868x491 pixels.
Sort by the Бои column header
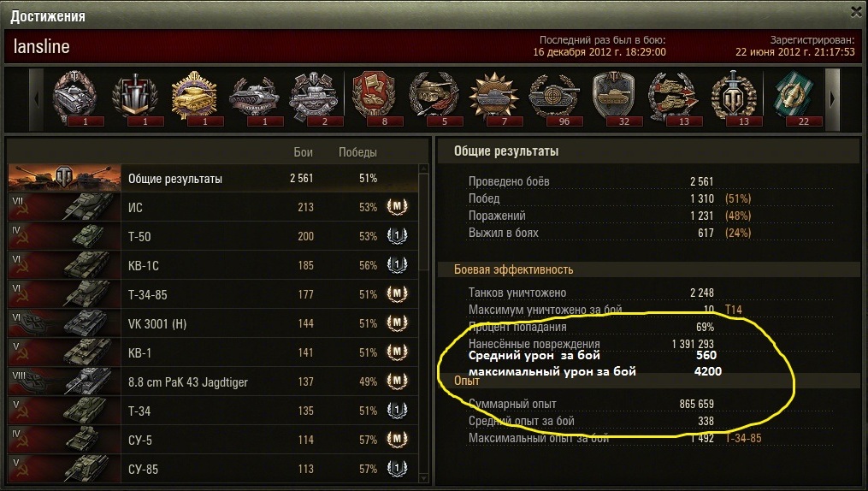coord(304,152)
